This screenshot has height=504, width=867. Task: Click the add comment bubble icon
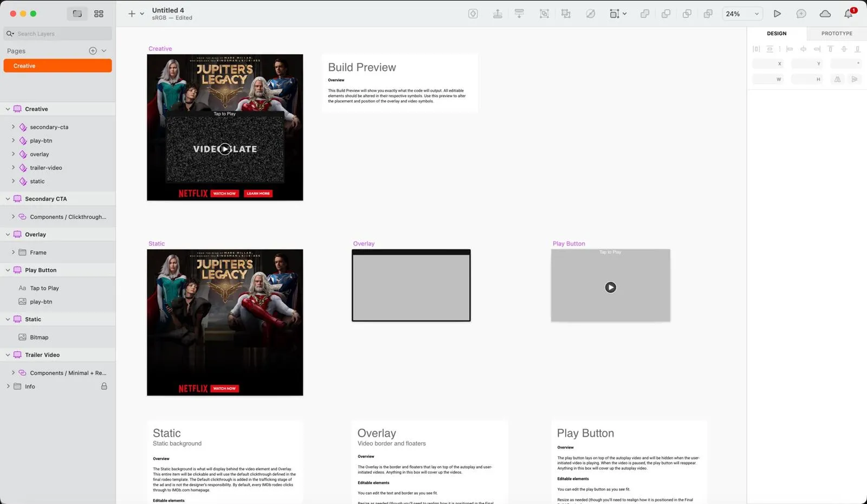(x=801, y=14)
